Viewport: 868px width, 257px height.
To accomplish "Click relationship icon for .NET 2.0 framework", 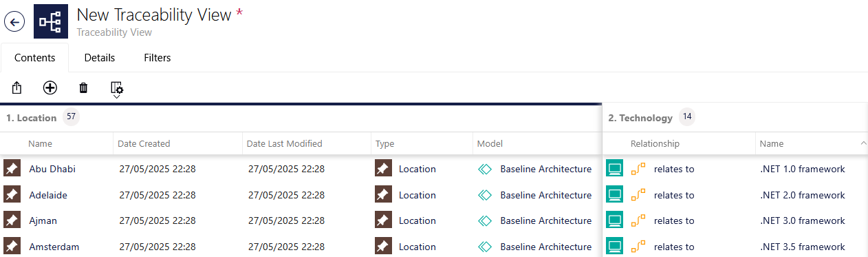I will pos(638,195).
